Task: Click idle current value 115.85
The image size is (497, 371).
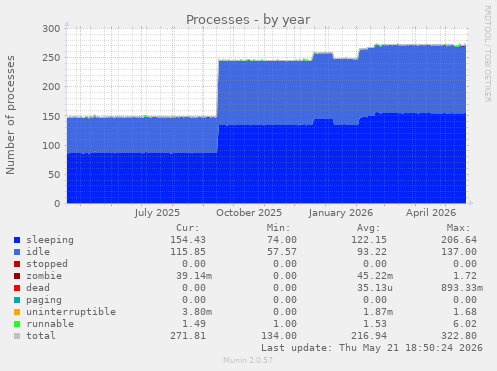Action: [188, 252]
